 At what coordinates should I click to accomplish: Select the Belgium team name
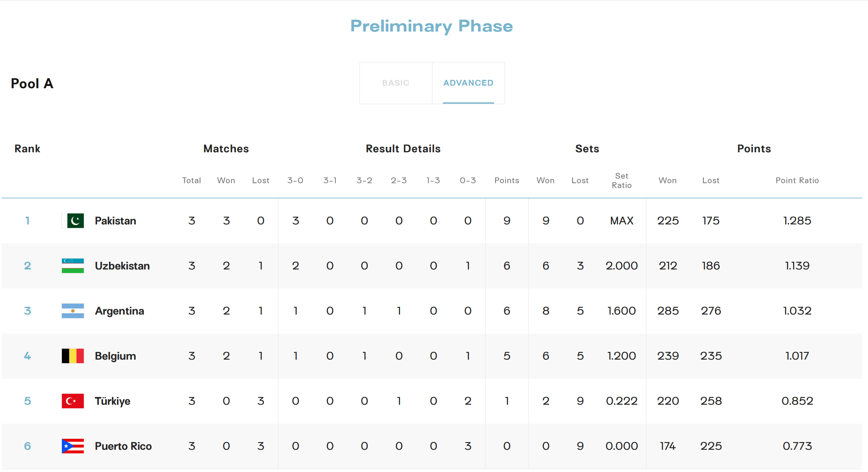115,356
